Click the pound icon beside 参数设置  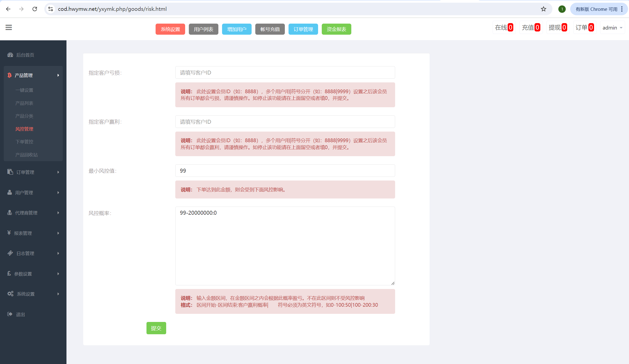[x=9, y=273]
